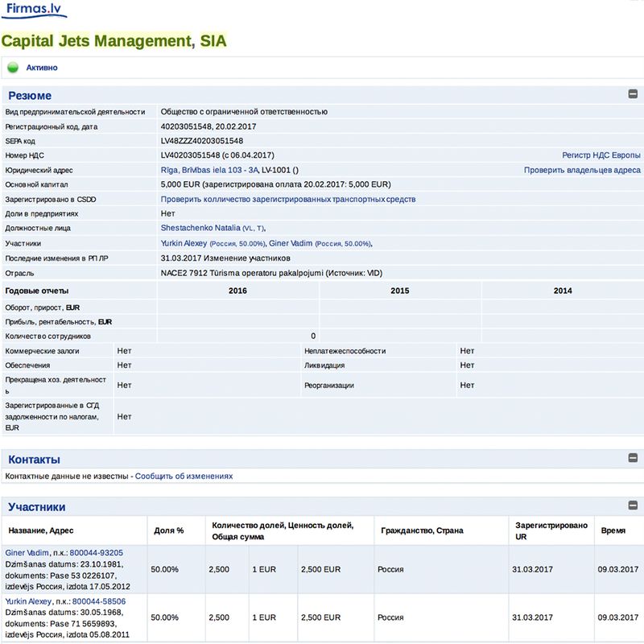The image size is (644, 644).
Task: Open Giner Vadim link in summary Участники row
Action: tap(291, 243)
